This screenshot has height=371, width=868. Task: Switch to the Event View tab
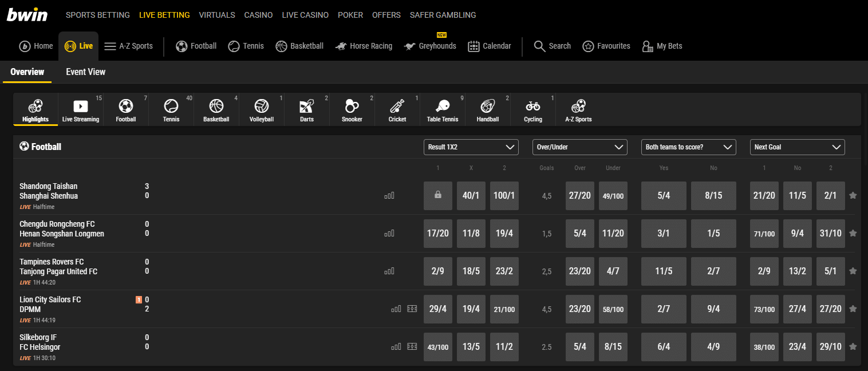pyautogui.click(x=85, y=72)
